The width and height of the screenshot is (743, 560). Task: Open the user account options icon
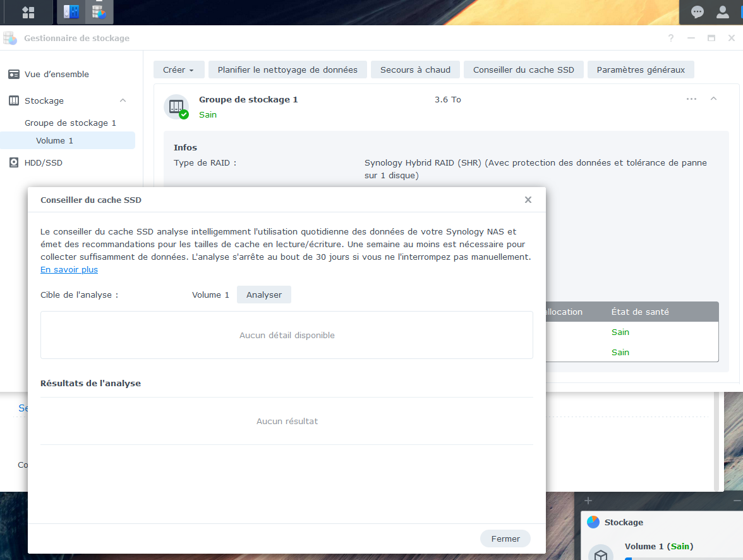[723, 12]
